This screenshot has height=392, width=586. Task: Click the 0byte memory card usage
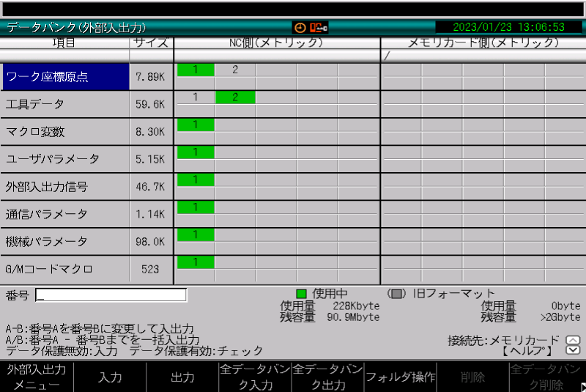click(x=565, y=306)
